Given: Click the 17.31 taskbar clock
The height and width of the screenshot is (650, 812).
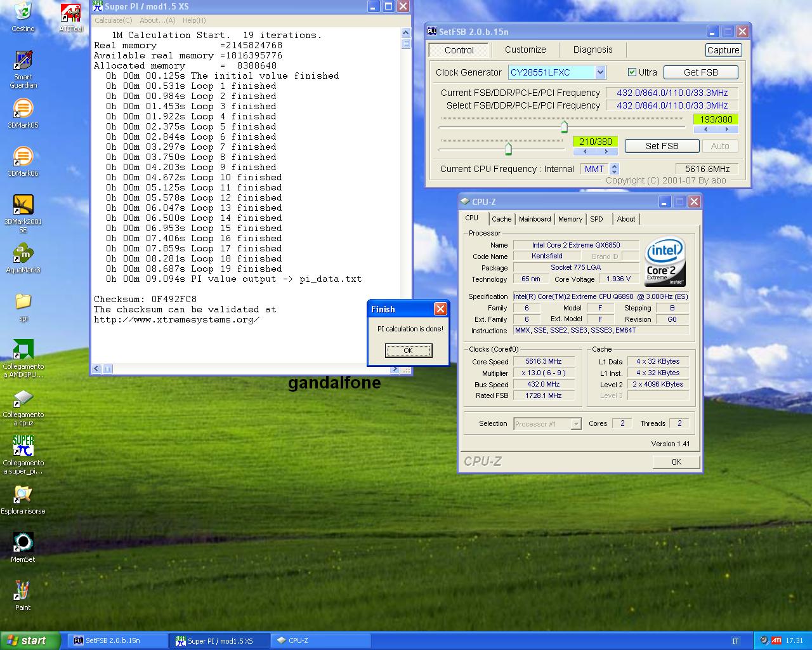Looking at the screenshot, I should coord(794,640).
